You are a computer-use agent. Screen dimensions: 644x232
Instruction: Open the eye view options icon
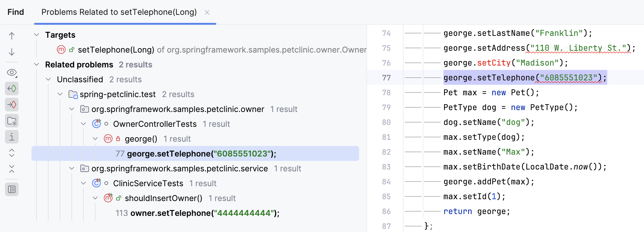[x=12, y=73]
